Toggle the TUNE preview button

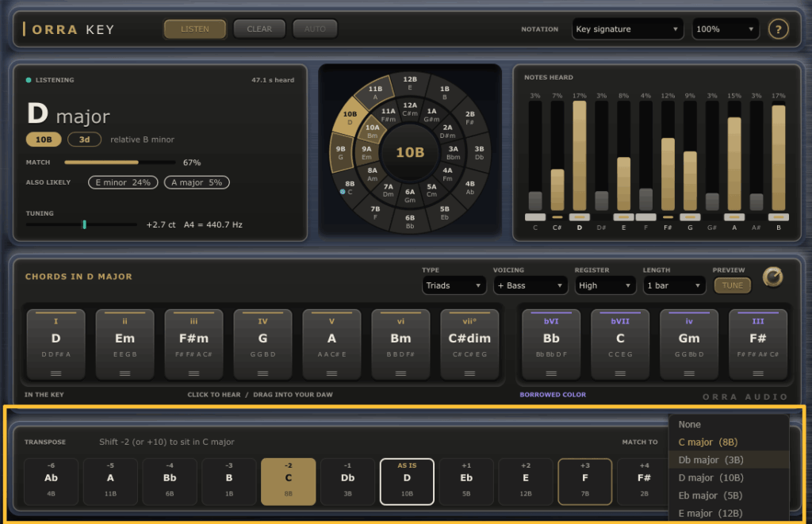[x=732, y=285]
